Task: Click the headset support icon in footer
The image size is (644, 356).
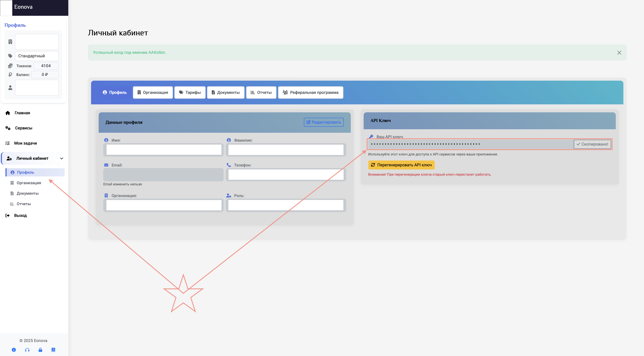Action: point(27,350)
